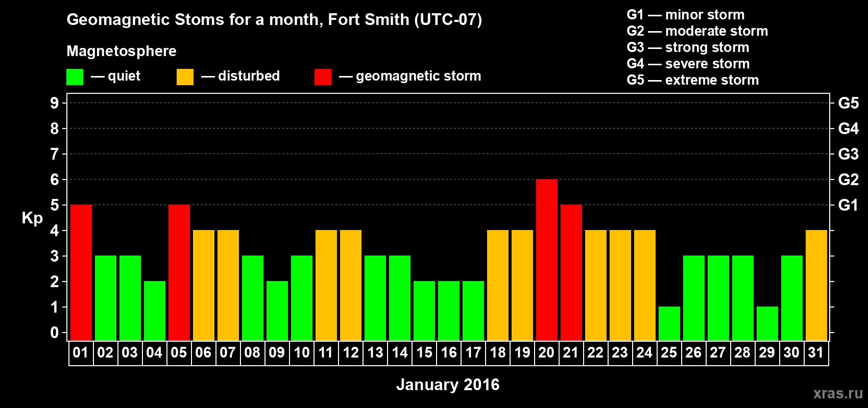Select the green bar for January 14

[400, 298]
